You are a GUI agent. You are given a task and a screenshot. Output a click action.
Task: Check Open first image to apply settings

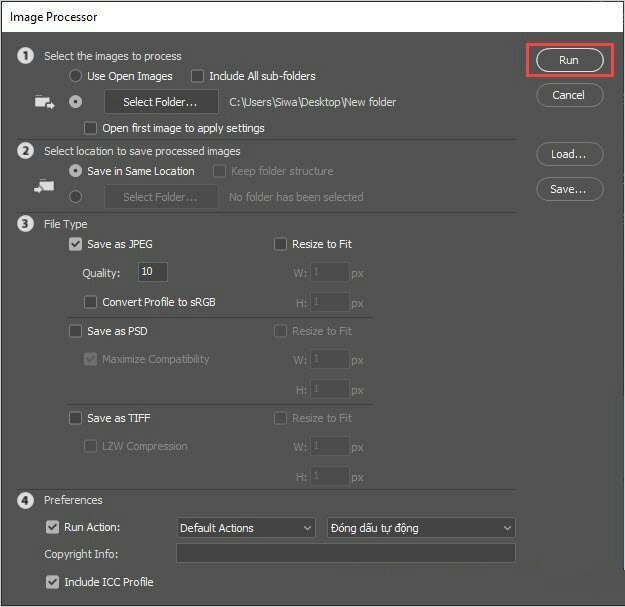point(92,128)
